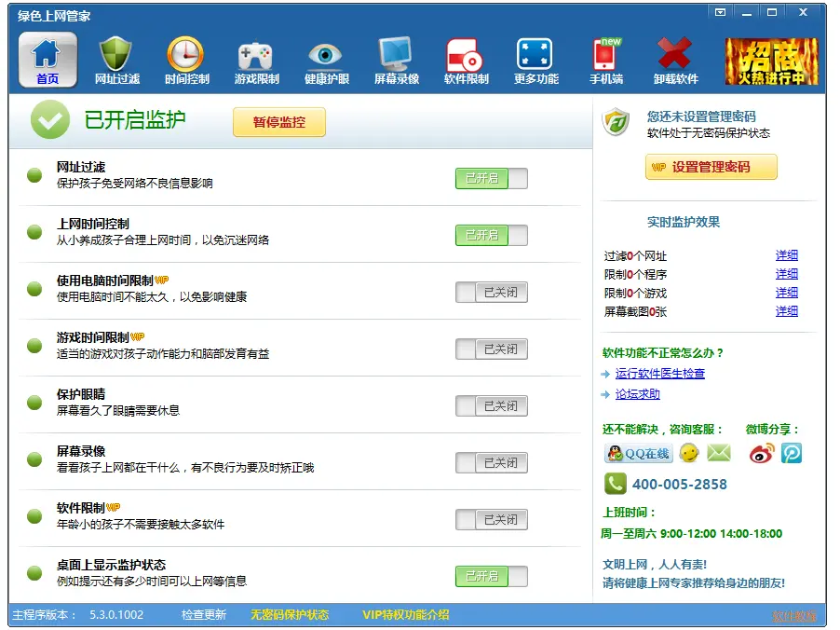The width and height of the screenshot is (840, 630).
Task: Toggle off the 网址过滤 switch
Action: coord(491,179)
